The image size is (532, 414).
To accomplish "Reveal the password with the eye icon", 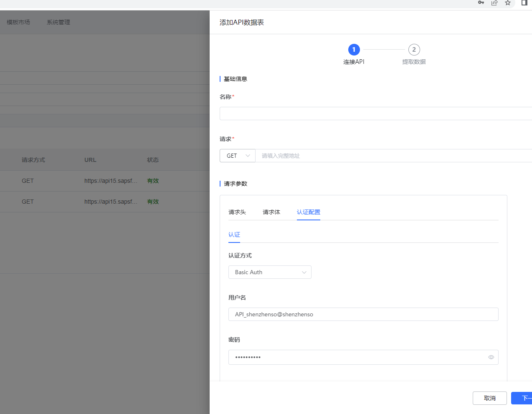I will tap(491, 357).
